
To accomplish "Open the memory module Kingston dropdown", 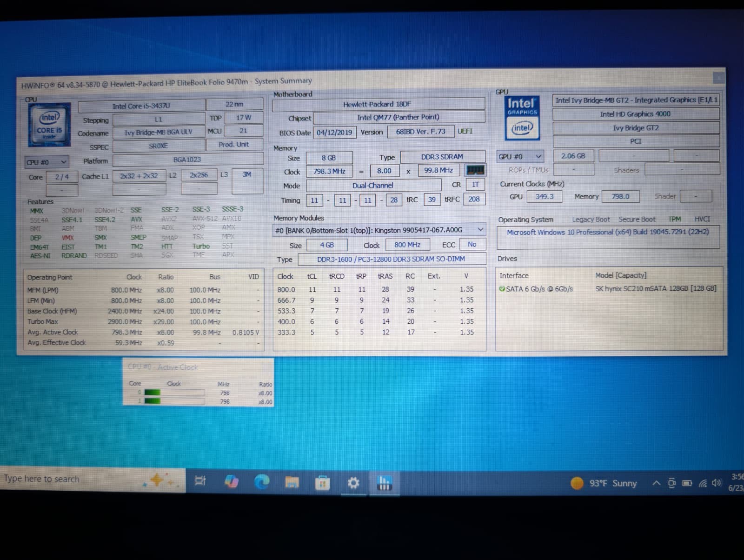I will click(379, 230).
